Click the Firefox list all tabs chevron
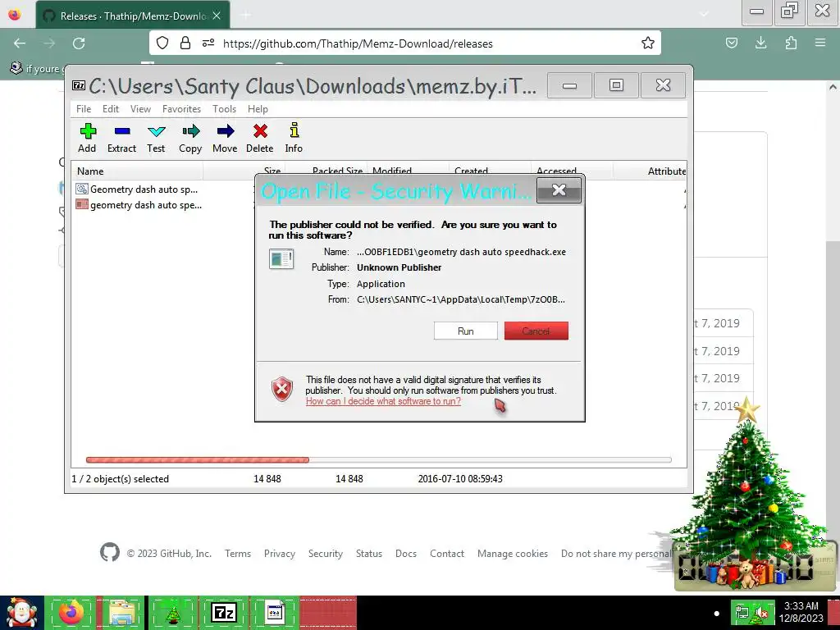Image resolution: width=840 pixels, height=630 pixels. tap(704, 14)
